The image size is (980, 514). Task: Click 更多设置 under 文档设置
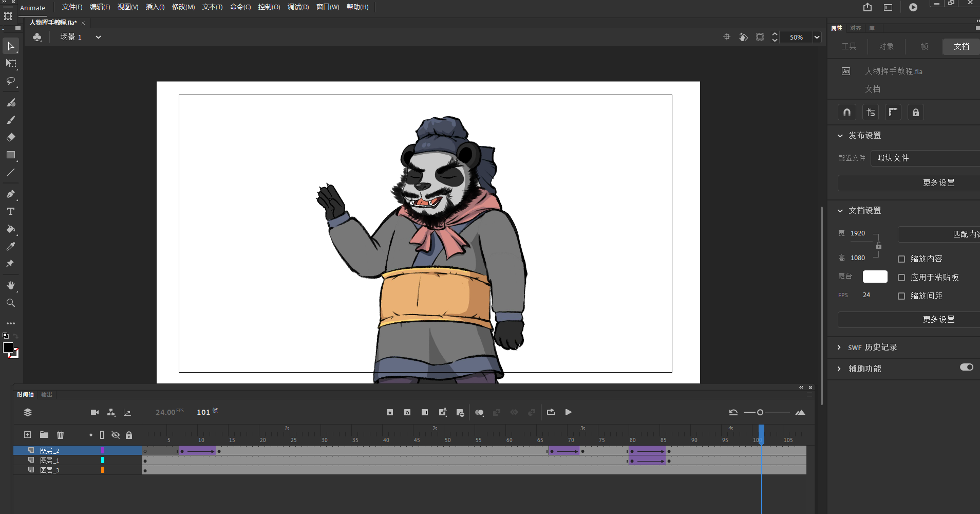click(909, 319)
